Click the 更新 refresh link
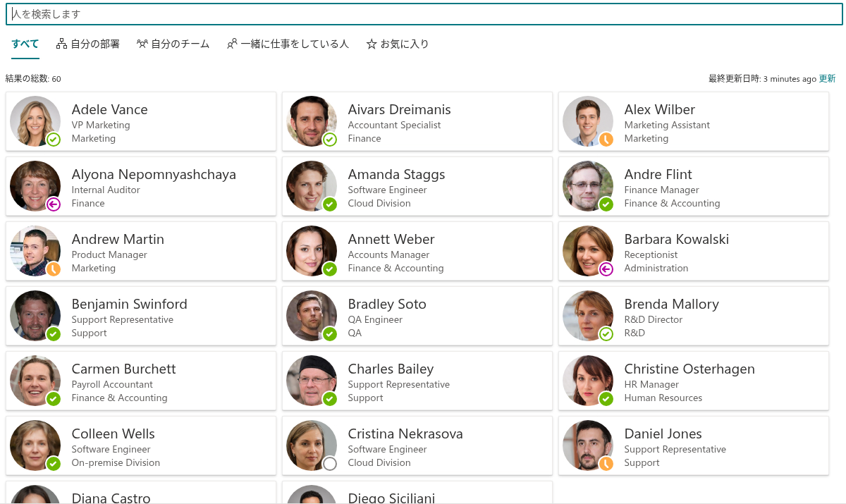846x504 pixels. pos(827,79)
